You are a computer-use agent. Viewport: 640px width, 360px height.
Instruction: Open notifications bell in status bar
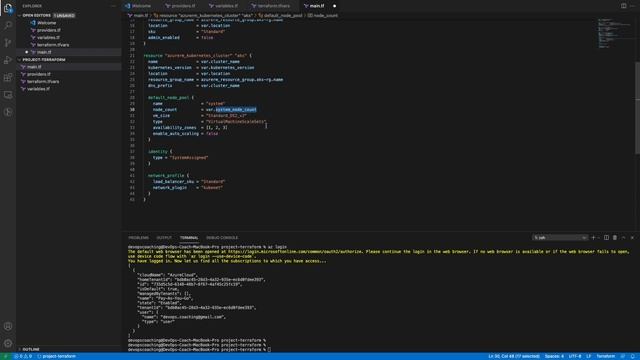(633, 356)
